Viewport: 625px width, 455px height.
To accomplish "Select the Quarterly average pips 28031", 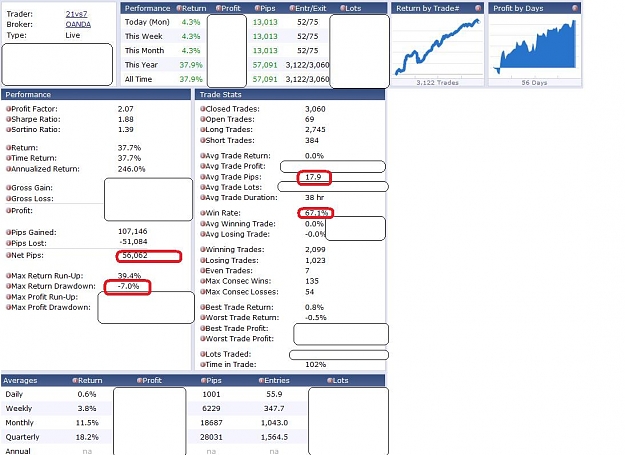I will 211,437.
